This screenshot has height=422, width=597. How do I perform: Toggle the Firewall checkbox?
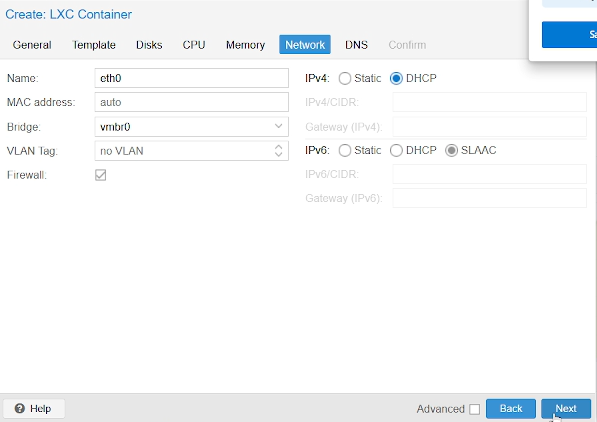click(x=101, y=175)
